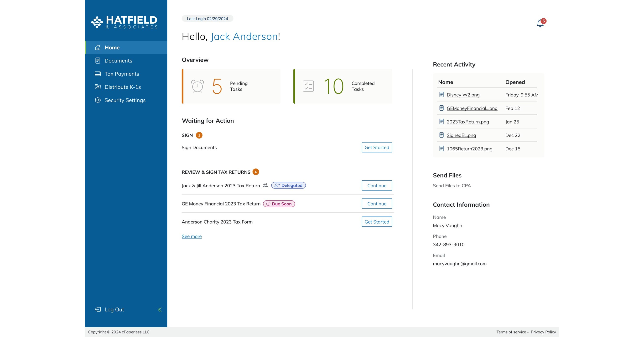Collapse the sidebar with the double-chevron
This screenshot has height=337, width=644.
(x=160, y=309)
